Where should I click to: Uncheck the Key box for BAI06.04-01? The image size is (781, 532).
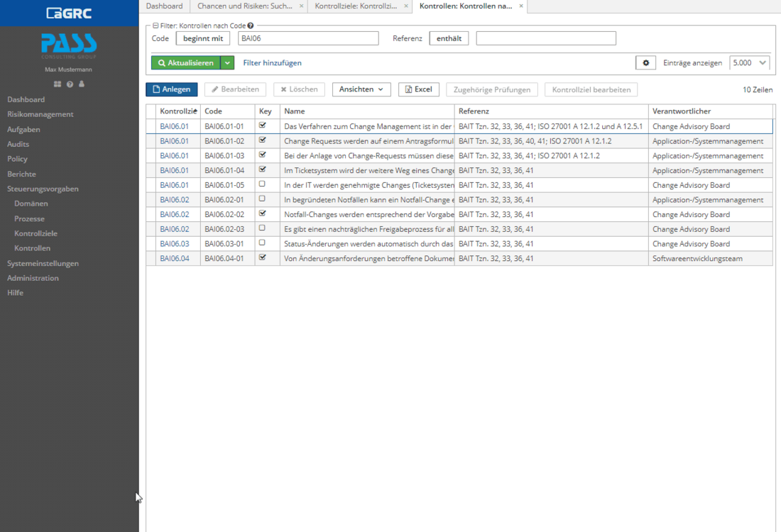(x=262, y=258)
